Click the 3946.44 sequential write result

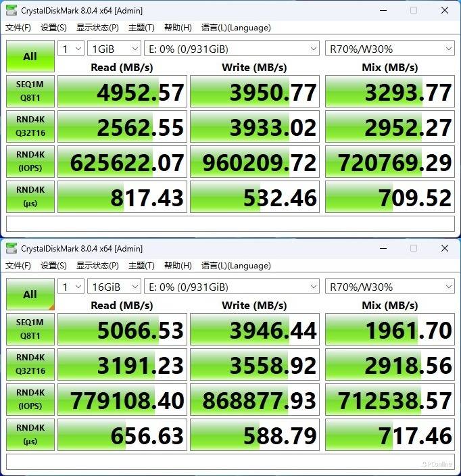(255, 329)
